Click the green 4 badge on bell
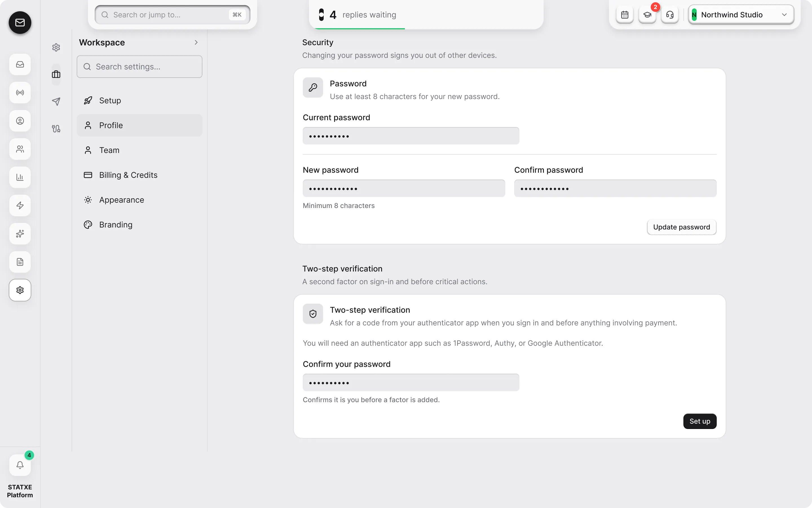The height and width of the screenshot is (508, 812). 29,455
